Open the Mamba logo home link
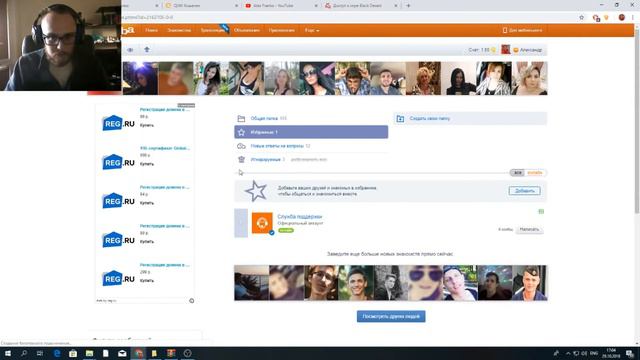640x360 pixels. (128, 30)
